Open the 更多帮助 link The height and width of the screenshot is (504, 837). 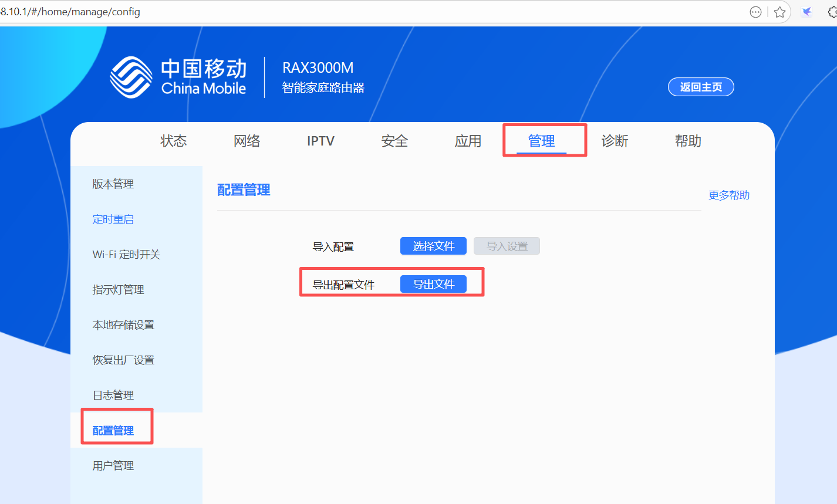pos(728,195)
